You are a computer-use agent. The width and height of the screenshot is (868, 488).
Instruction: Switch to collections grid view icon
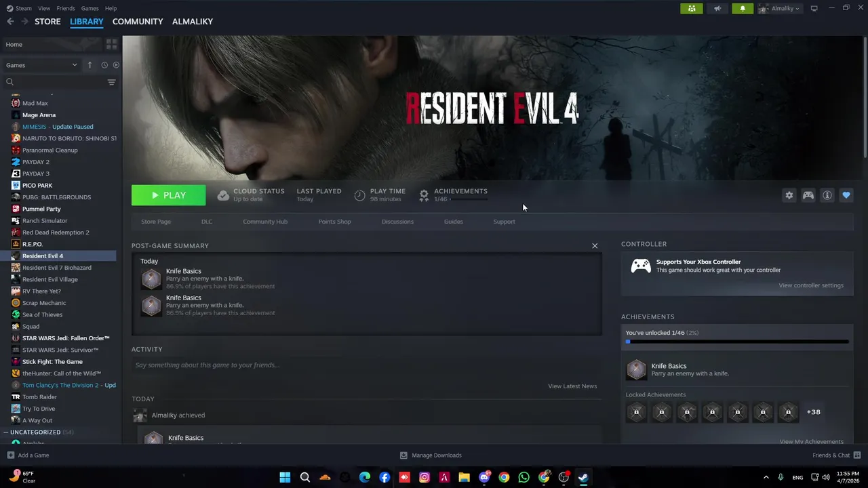[112, 44]
